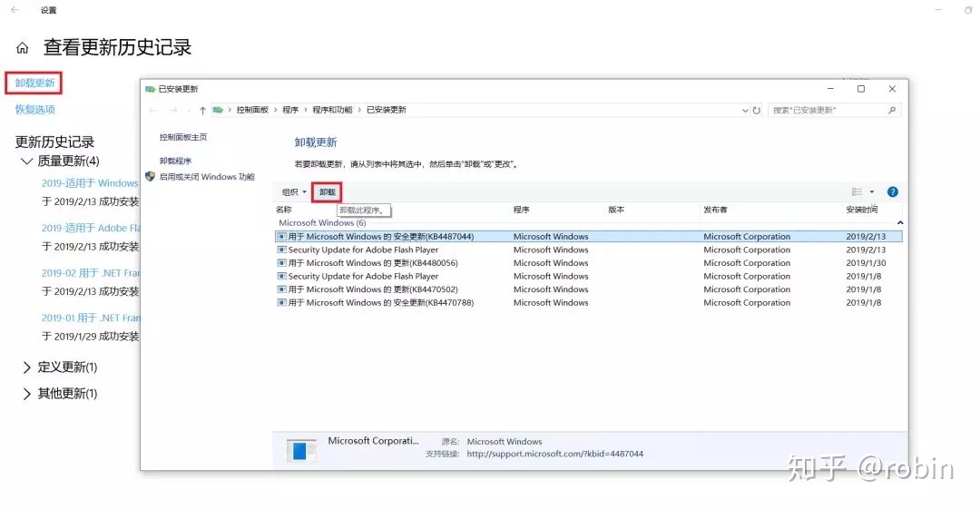The image size is (980, 509).
Task: Maximize the 已安装更新 window
Action: pyautogui.click(x=860, y=90)
